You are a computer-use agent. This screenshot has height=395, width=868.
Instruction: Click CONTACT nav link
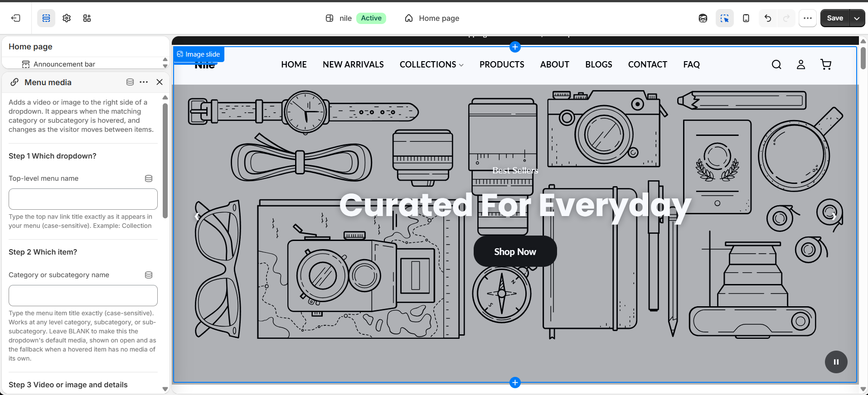pyautogui.click(x=647, y=64)
